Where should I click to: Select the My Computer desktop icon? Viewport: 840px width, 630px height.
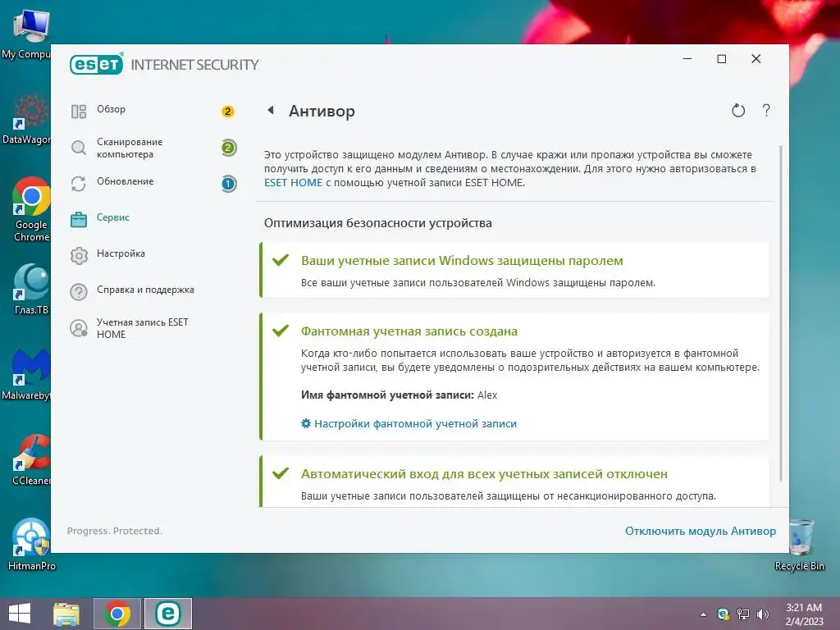tap(25, 34)
